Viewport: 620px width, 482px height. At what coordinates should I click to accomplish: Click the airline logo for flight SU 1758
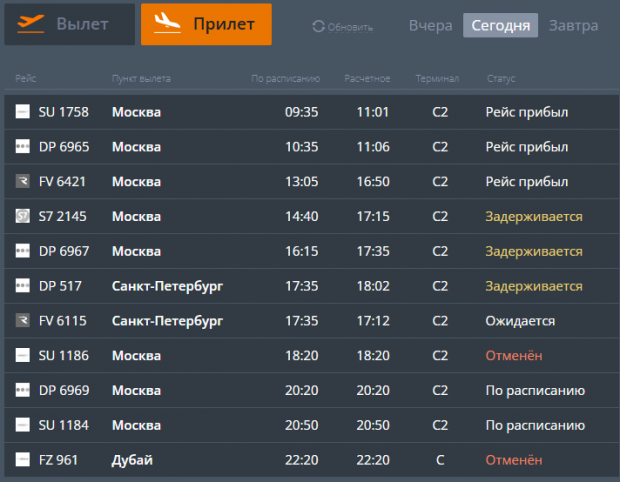tap(23, 112)
